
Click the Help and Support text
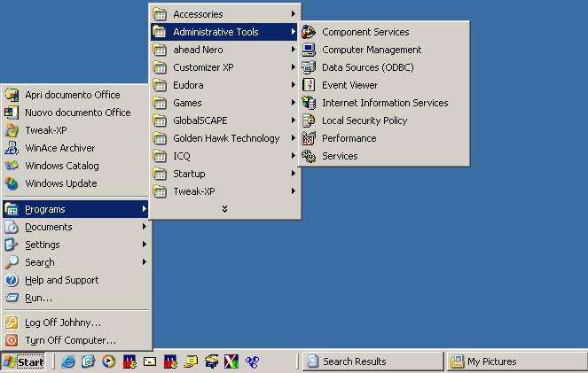click(x=62, y=280)
